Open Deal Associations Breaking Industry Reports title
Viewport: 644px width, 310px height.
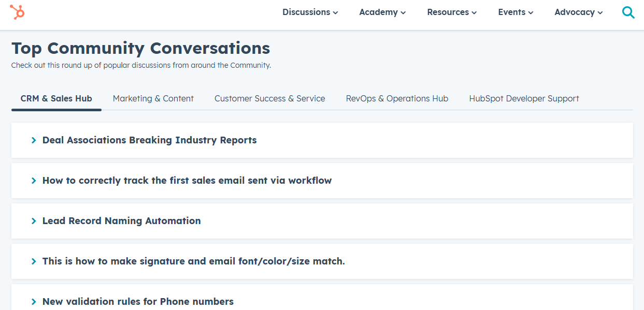(x=149, y=140)
